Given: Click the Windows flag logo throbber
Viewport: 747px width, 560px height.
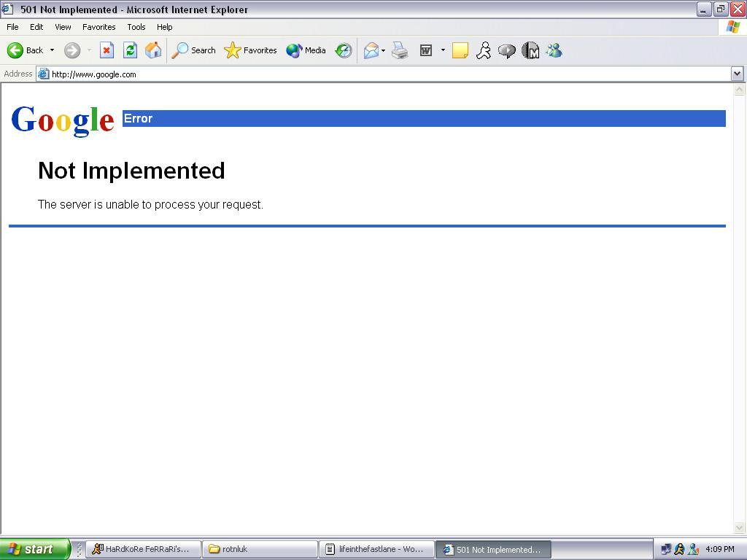Looking at the screenshot, I should tap(733, 27).
